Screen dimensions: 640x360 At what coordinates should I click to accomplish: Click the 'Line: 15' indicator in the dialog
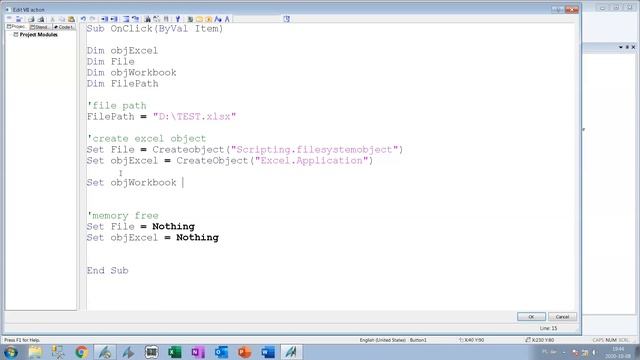pyautogui.click(x=548, y=328)
